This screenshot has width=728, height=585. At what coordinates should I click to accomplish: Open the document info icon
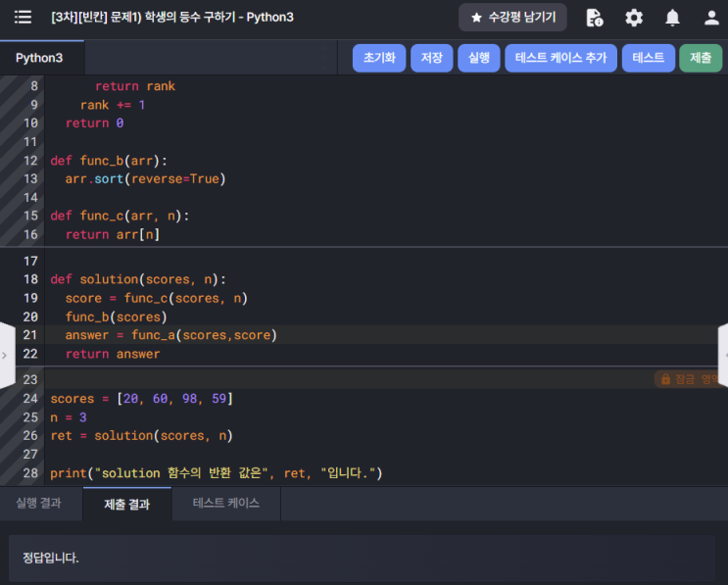tap(594, 18)
